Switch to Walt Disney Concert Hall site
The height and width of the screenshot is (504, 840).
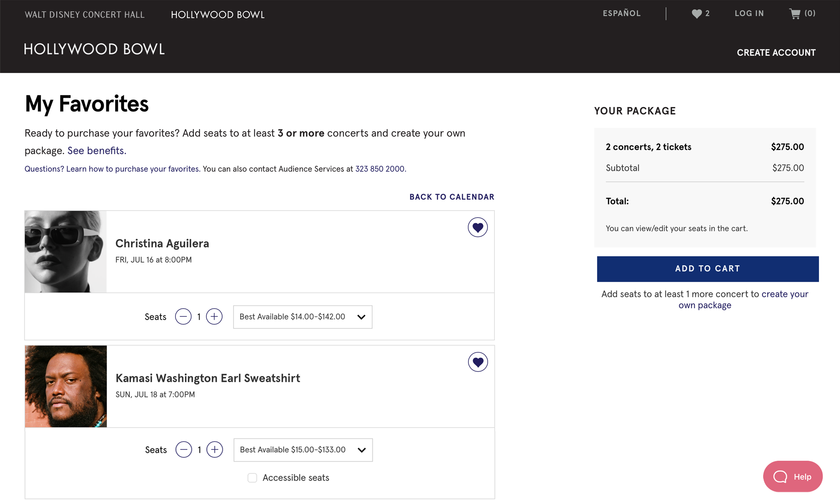[x=84, y=15]
